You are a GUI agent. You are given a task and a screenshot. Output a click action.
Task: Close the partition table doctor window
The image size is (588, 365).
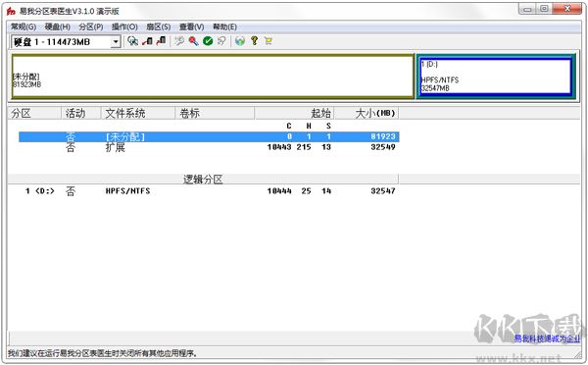click(567, 9)
